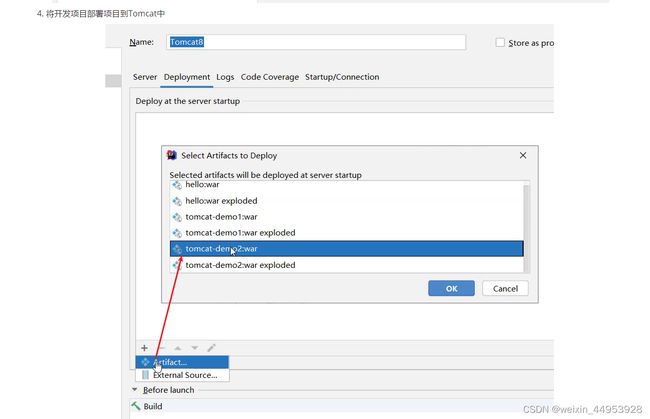Click the artifact icon beside tomcat-demo2:war exploded
This screenshot has width=650, height=419.
pos(177,265)
